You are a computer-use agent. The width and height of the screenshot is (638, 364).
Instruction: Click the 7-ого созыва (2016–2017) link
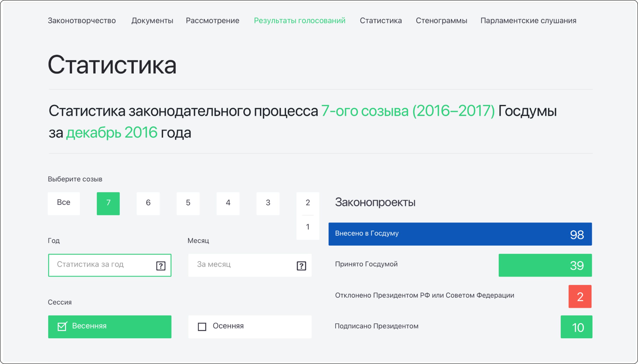408,111
